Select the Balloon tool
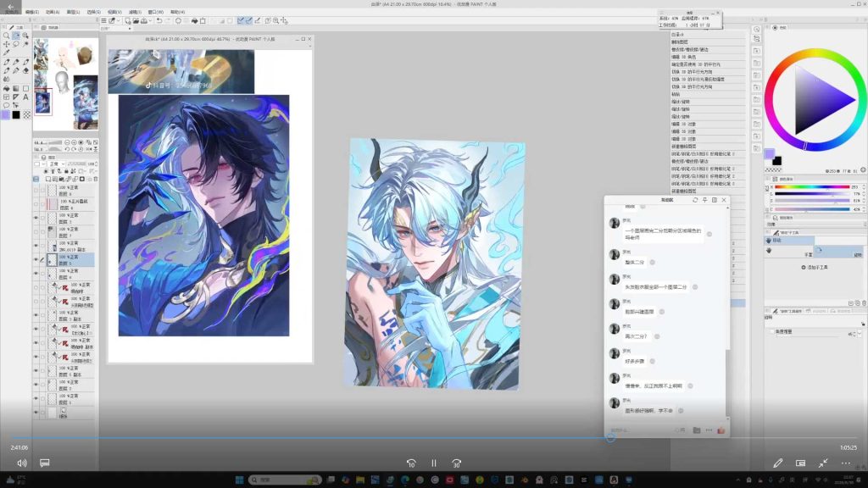 (x=6, y=105)
